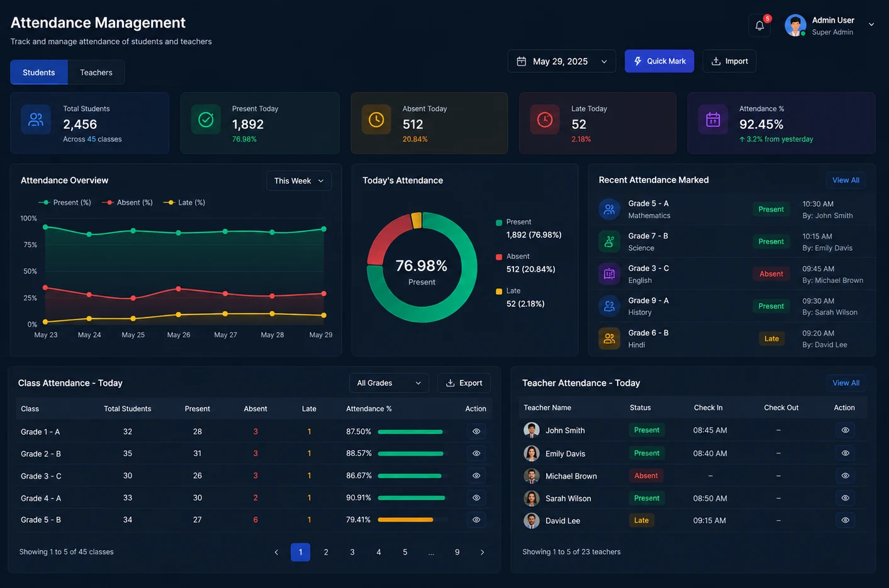View Emily Davis's attendance record
Viewport: 889px width, 588px height.
tap(845, 453)
